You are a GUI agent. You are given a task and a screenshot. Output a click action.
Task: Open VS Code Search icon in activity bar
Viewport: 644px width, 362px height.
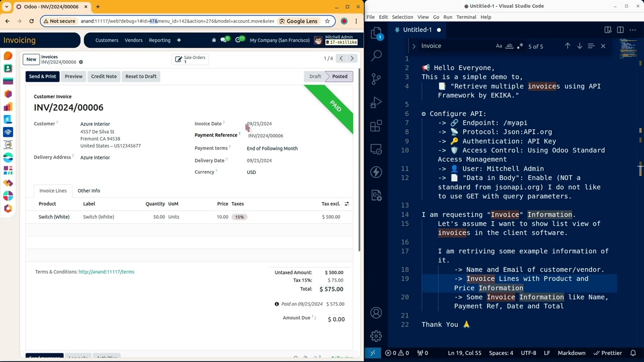[376, 55]
